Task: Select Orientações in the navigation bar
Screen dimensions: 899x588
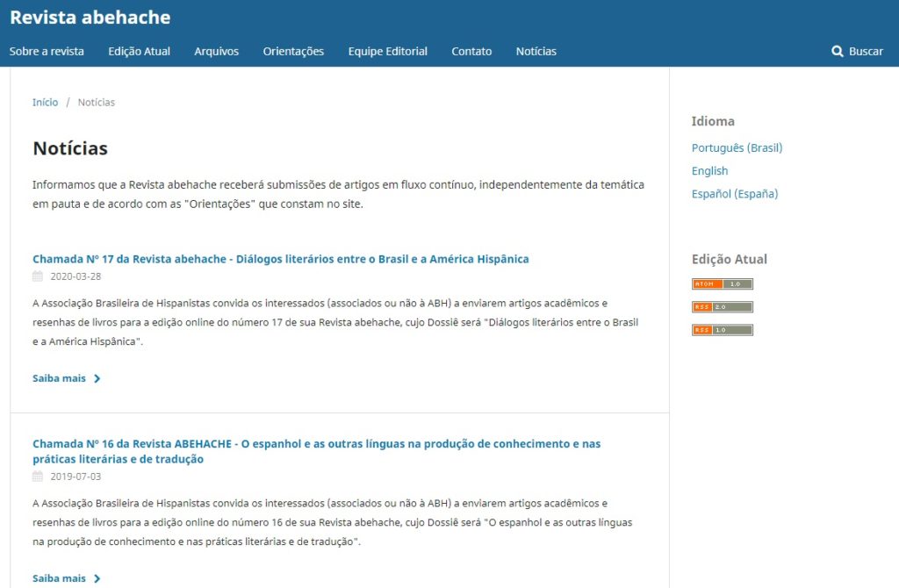Action: pos(293,52)
